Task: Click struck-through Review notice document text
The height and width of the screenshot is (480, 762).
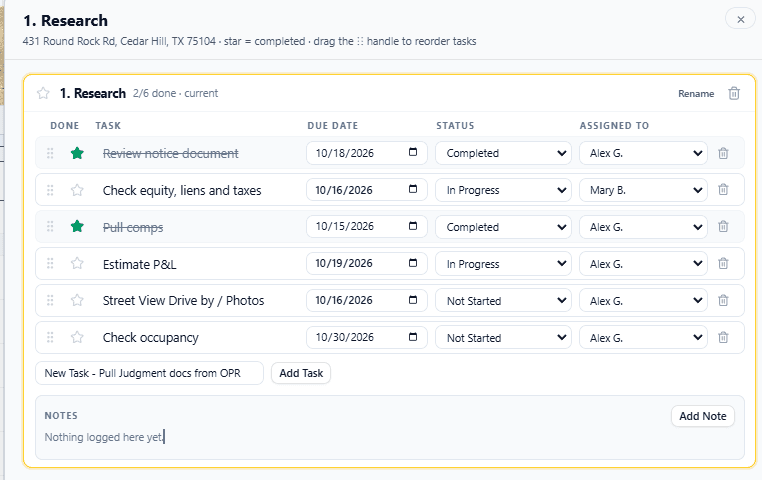Action: (x=171, y=154)
